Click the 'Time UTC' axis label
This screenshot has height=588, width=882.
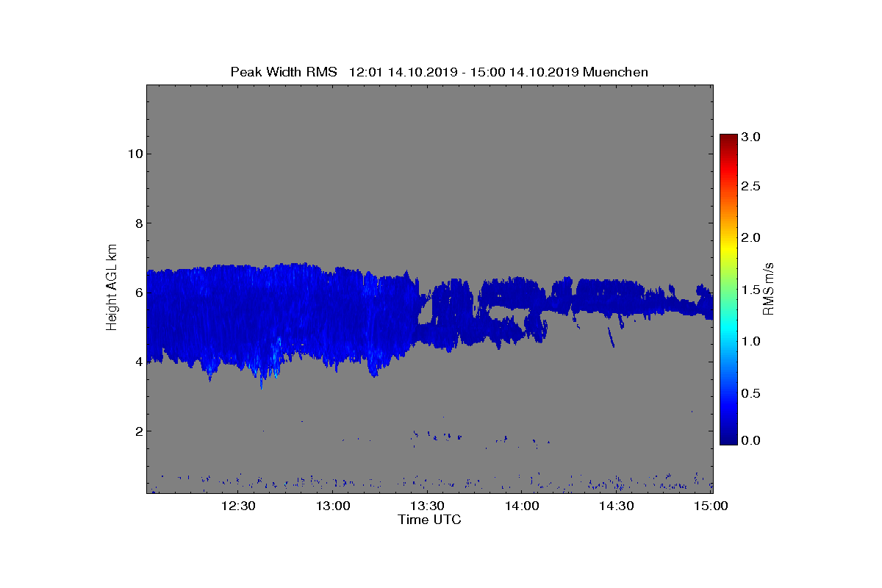point(429,520)
